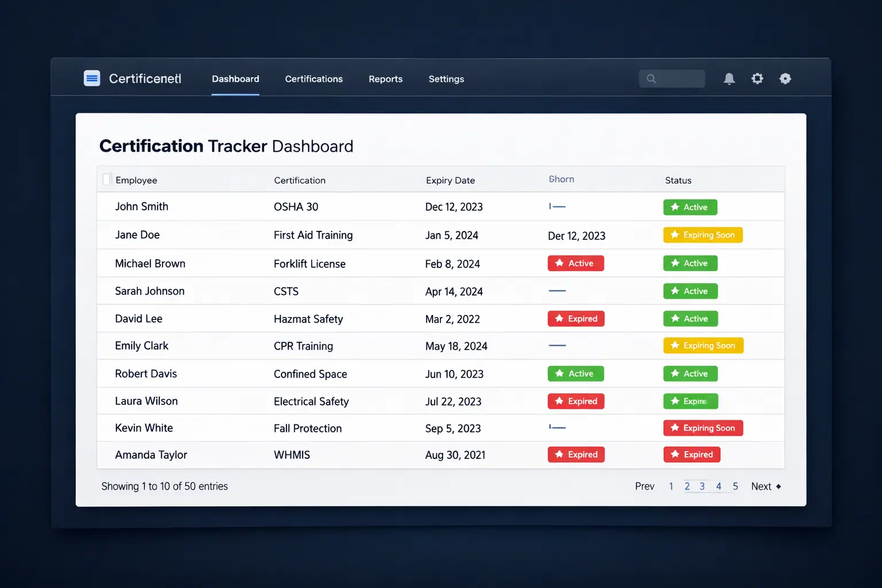Open the notifications bell
Screen dimensions: 882x588
(x=729, y=79)
